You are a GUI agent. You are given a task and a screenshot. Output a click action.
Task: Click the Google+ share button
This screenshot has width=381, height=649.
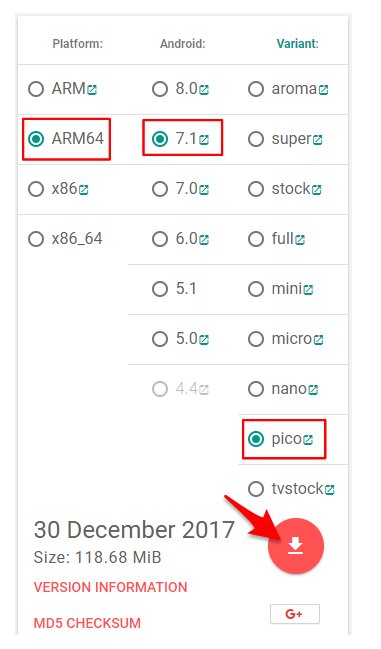click(295, 614)
